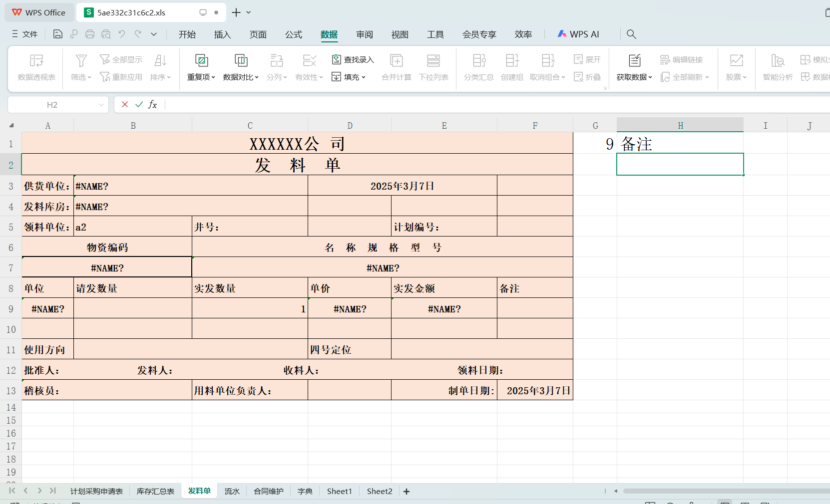Click the 全部显示 show all icon
This screenshot has height=504, width=830.
[120, 59]
